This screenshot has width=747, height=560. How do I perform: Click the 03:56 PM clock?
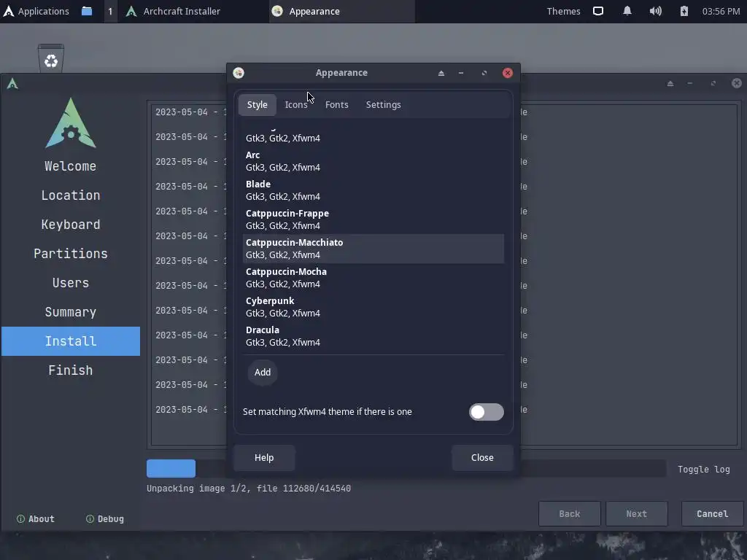(x=721, y=11)
